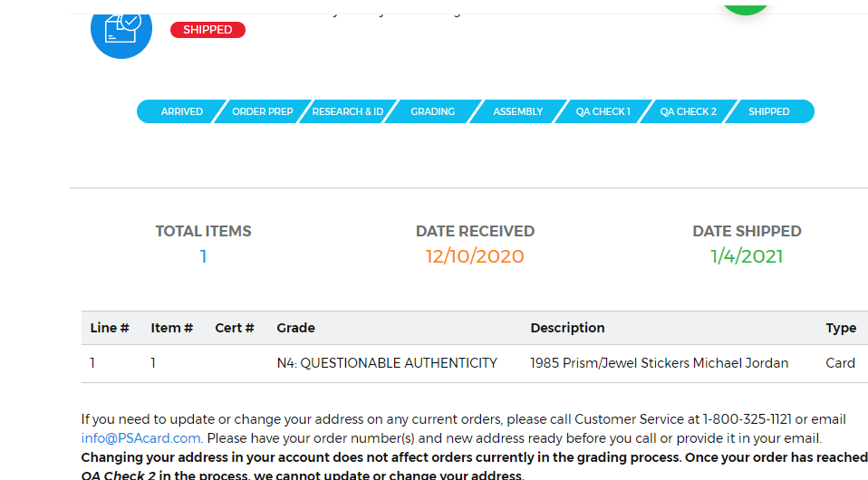
Task: Select the QA CHECK 1 progress step
Action: click(603, 111)
